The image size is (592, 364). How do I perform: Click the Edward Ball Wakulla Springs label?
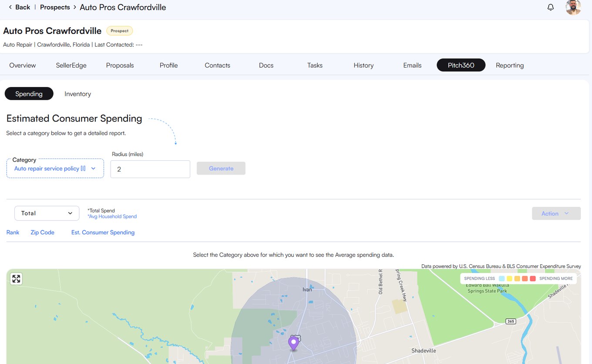(x=488, y=288)
